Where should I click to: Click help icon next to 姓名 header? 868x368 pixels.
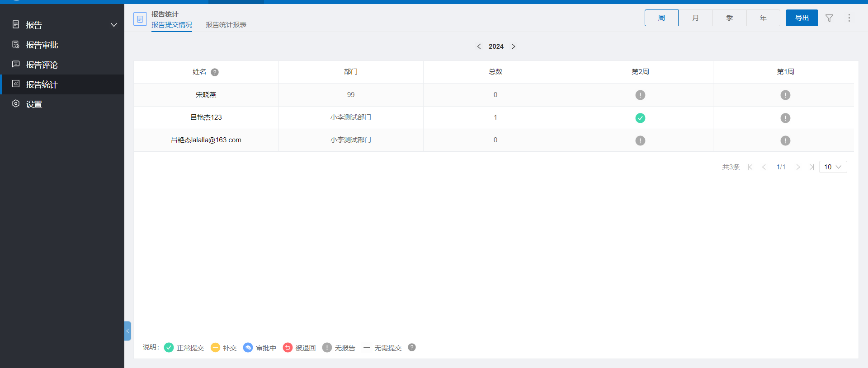tap(215, 72)
